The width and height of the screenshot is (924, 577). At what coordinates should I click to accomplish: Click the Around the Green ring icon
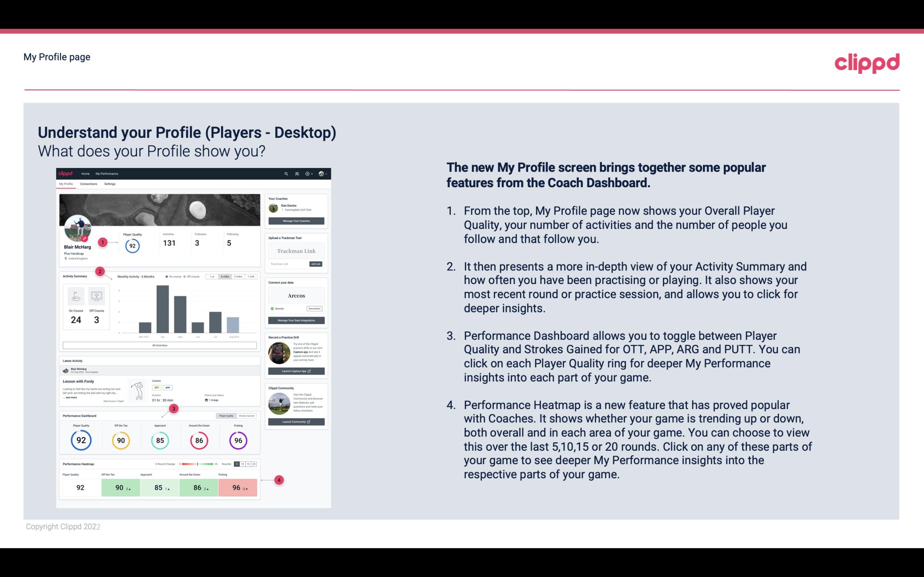(199, 439)
